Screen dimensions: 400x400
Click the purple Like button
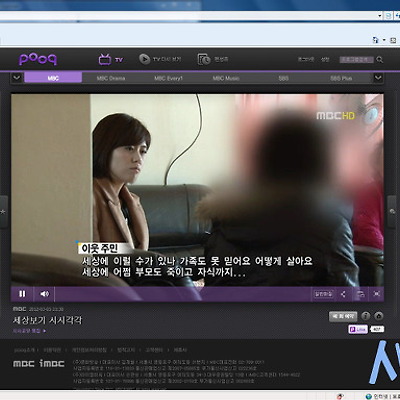coord(358,329)
